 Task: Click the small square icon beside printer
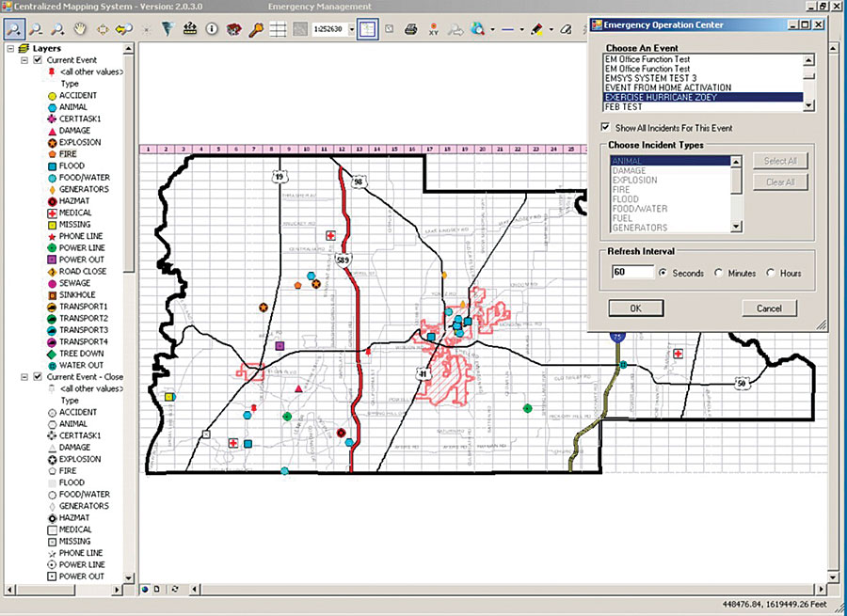tap(390, 28)
